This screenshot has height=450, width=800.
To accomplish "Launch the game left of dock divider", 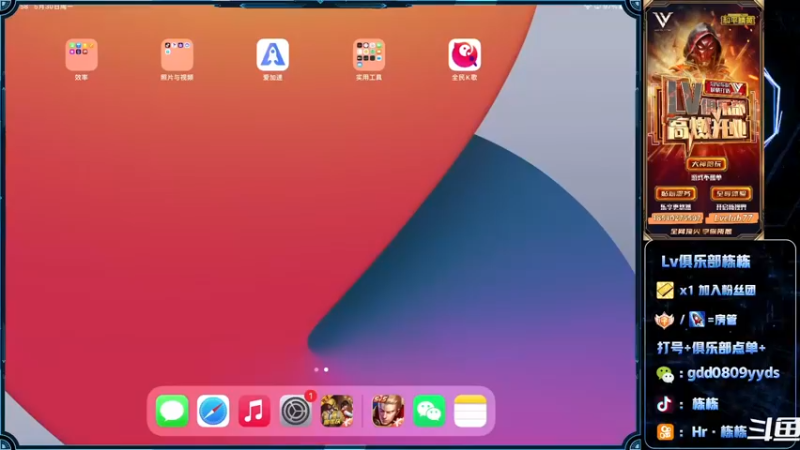I will point(337,411).
